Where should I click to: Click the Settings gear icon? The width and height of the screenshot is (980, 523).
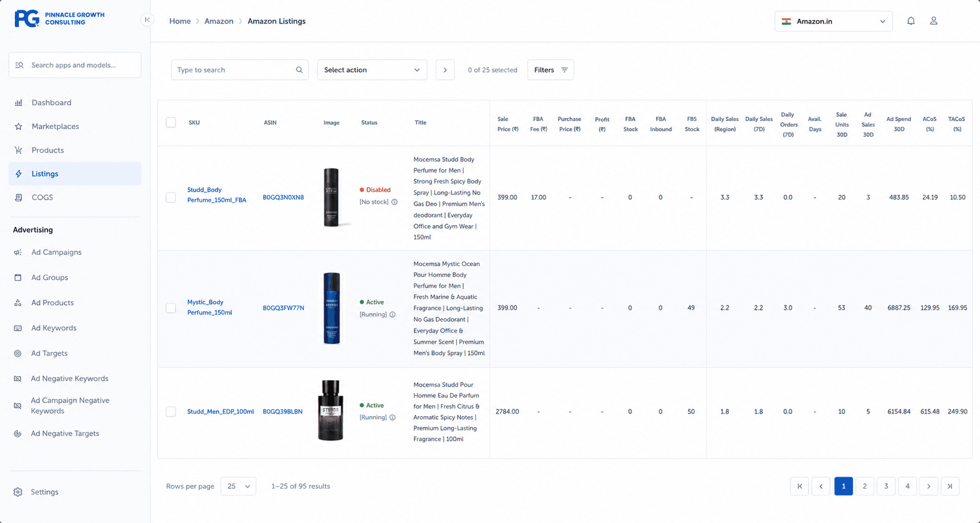[x=18, y=492]
